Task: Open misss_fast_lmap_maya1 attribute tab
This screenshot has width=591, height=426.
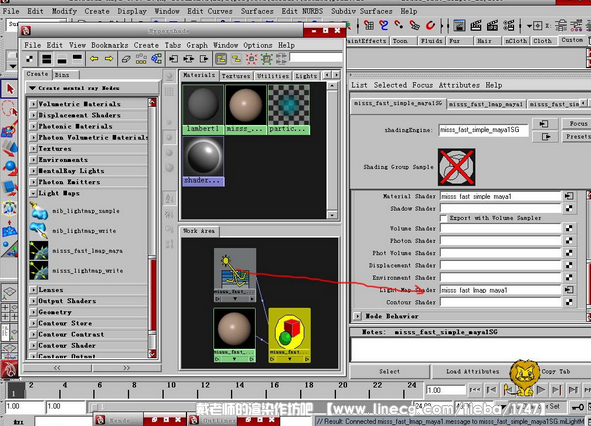Action: click(x=485, y=104)
